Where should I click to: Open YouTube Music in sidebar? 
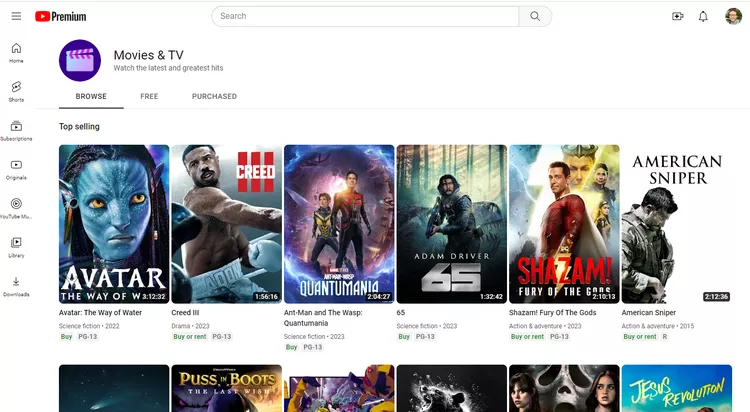16,208
